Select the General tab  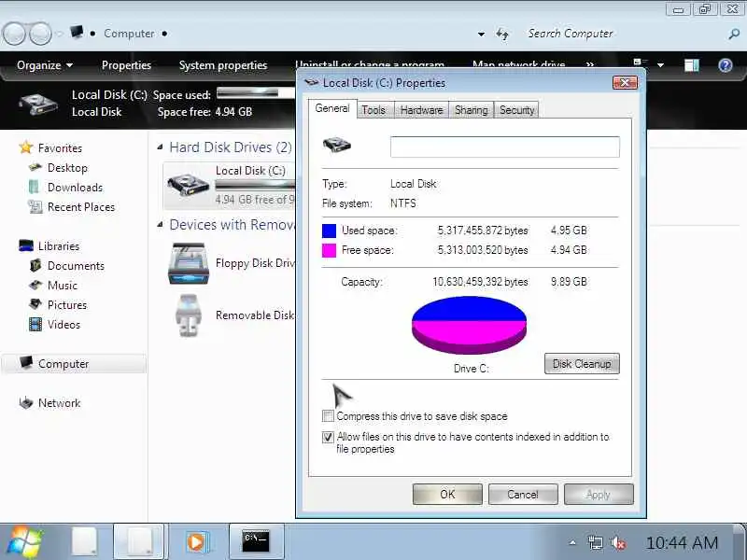point(332,108)
